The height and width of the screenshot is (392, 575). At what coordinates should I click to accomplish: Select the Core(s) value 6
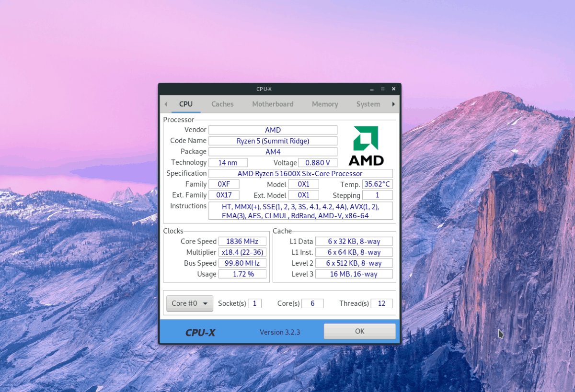(x=312, y=303)
